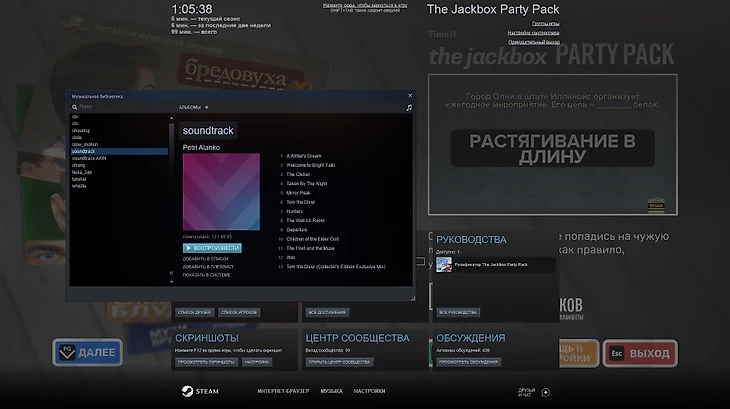Click the Далее game button
The width and height of the screenshot is (730, 409).
pos(88,353)
